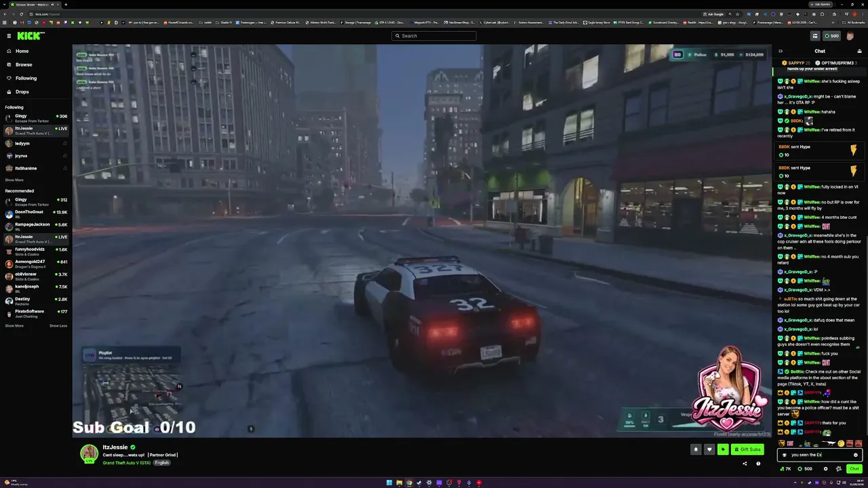Click the Kick logo
Screen dimensions: 868x488
point(31,36)
